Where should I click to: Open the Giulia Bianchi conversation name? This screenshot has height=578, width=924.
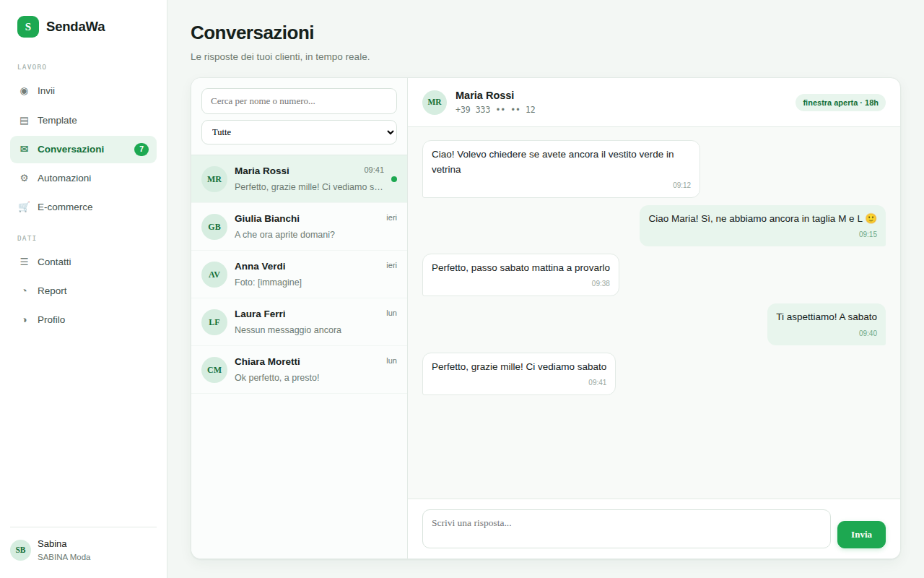(x=267, y=219)
